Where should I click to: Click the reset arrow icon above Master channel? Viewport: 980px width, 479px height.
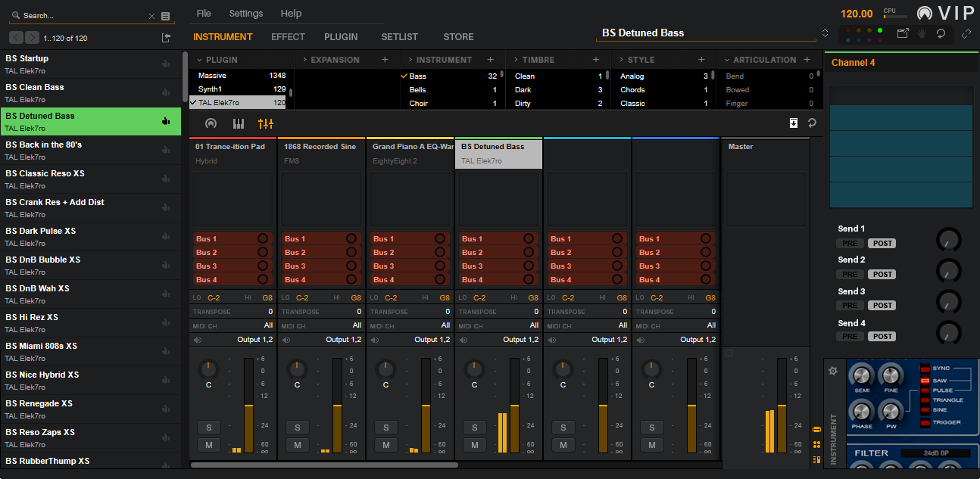tap(813, 123)
